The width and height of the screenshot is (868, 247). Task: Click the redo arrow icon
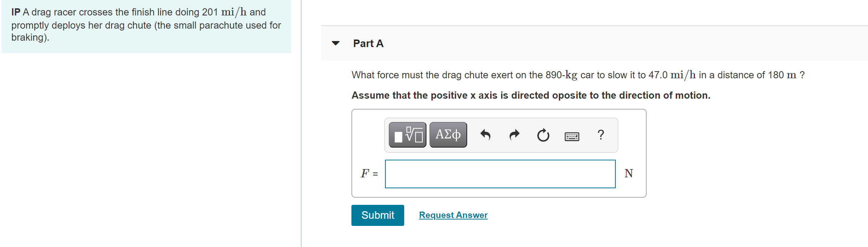(x=514, y=135)
